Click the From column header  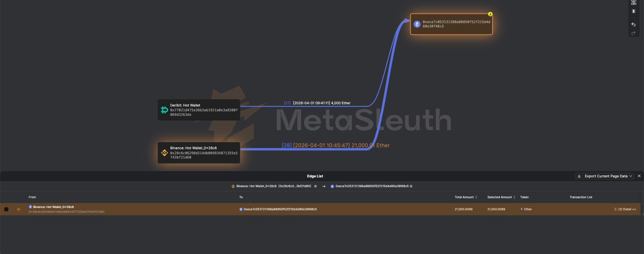(x=32, y=197)
